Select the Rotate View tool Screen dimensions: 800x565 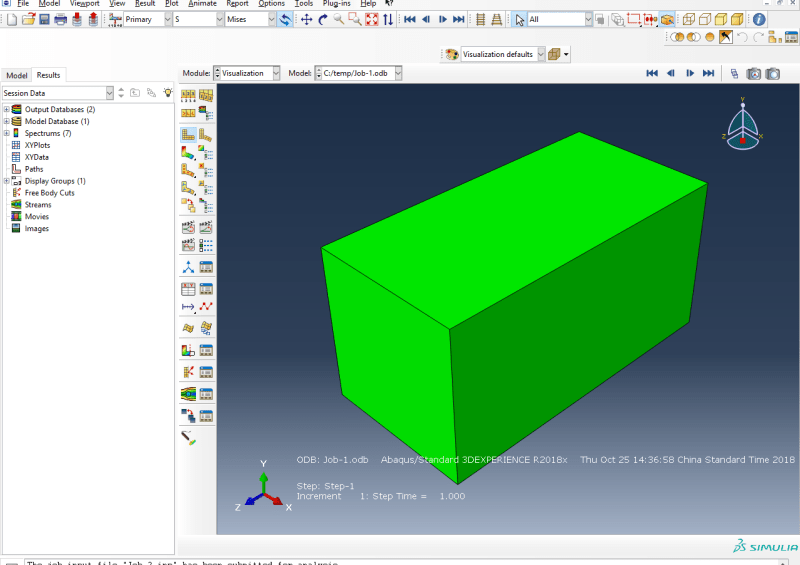[323, 19]
